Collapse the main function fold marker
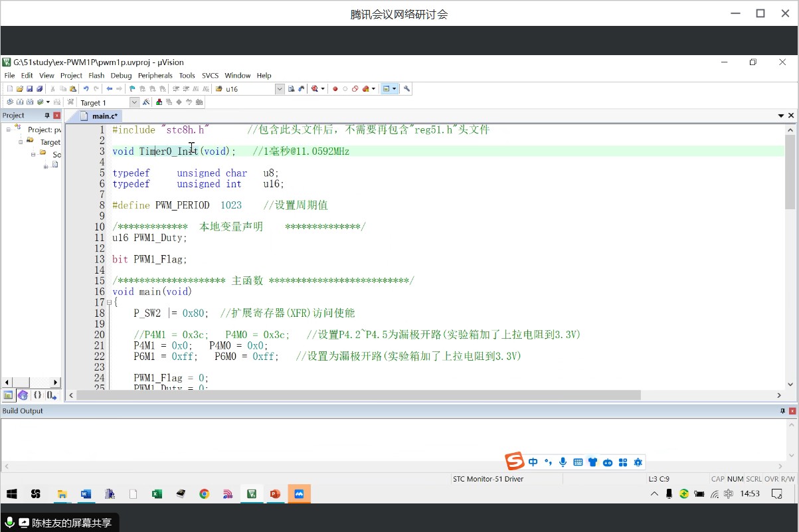 [109, 303]
